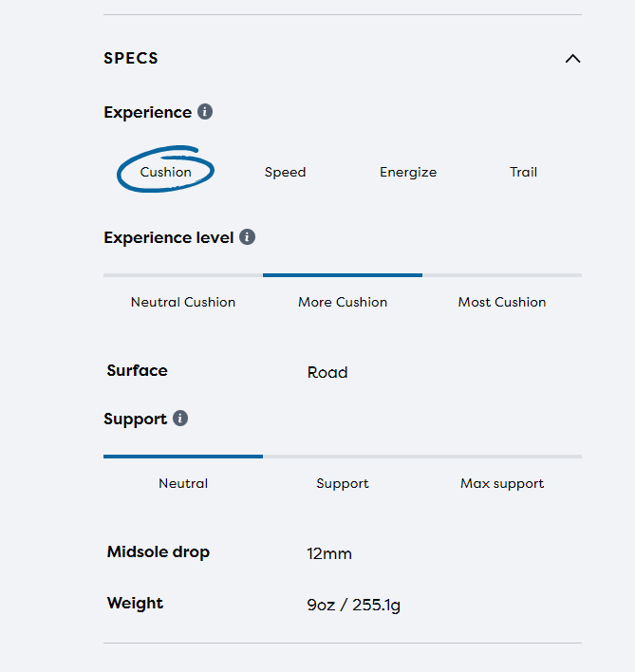Select the middle Support level label
The width and height of the screenshot is (635, 672).
[343, 483]
